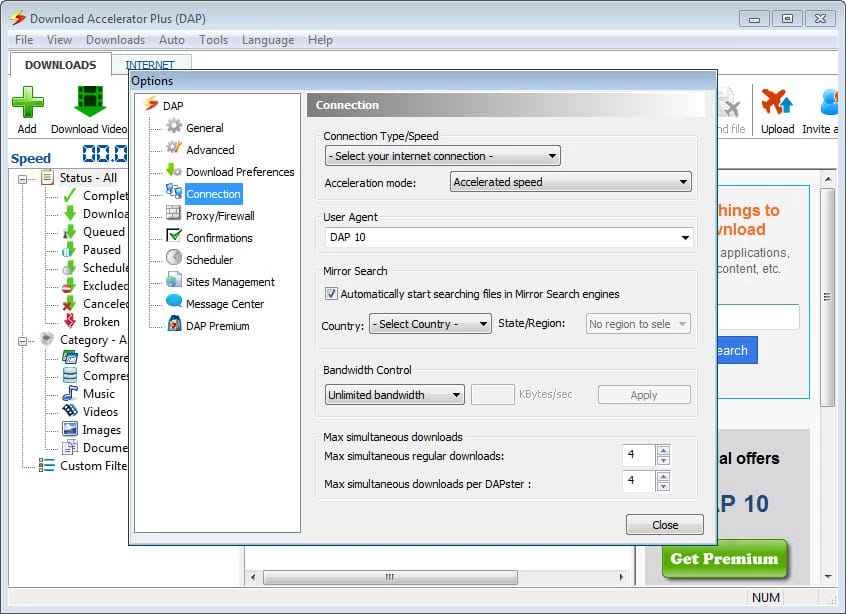Decrease max simultaneous downloads per DAPster

(x=663, y=487)
